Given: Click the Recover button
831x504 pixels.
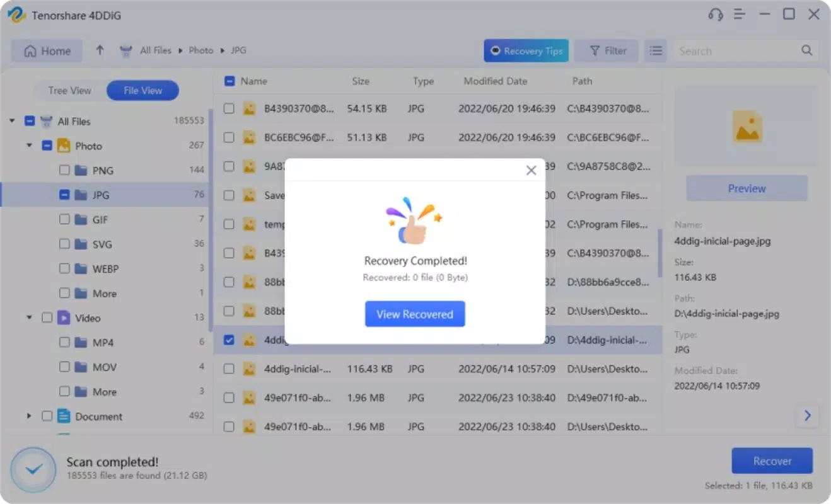Looking at the screenshot, I should click(772, 461).
